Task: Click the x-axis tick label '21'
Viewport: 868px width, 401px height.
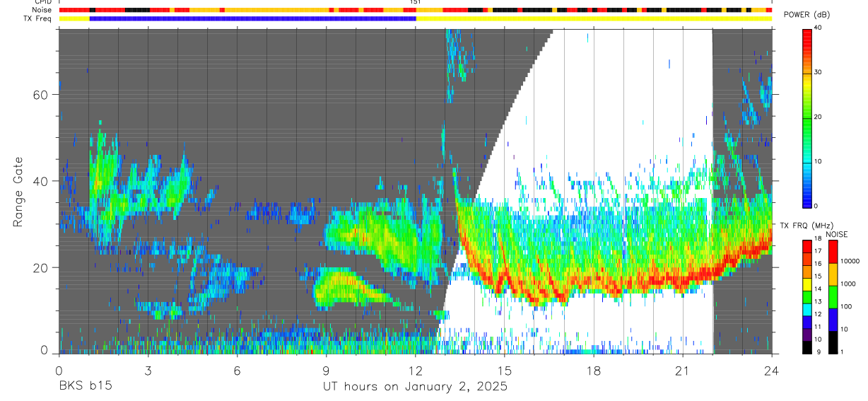Action: tap(683, 371)
